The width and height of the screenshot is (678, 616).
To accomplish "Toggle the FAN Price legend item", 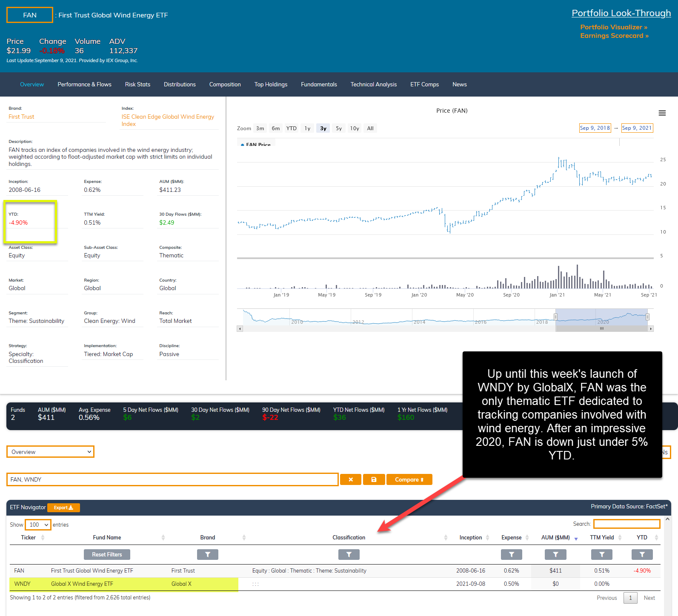I will [x=255, y=145].
